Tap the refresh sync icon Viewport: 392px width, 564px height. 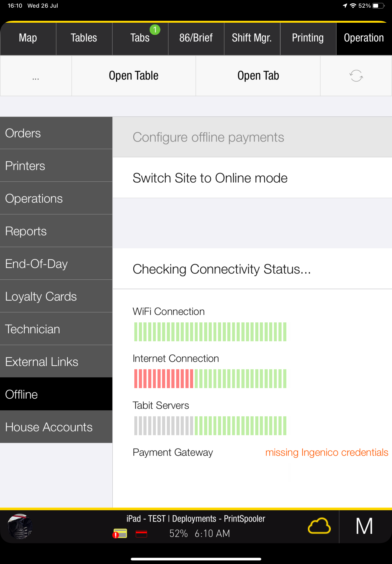(x=356, y=76)
